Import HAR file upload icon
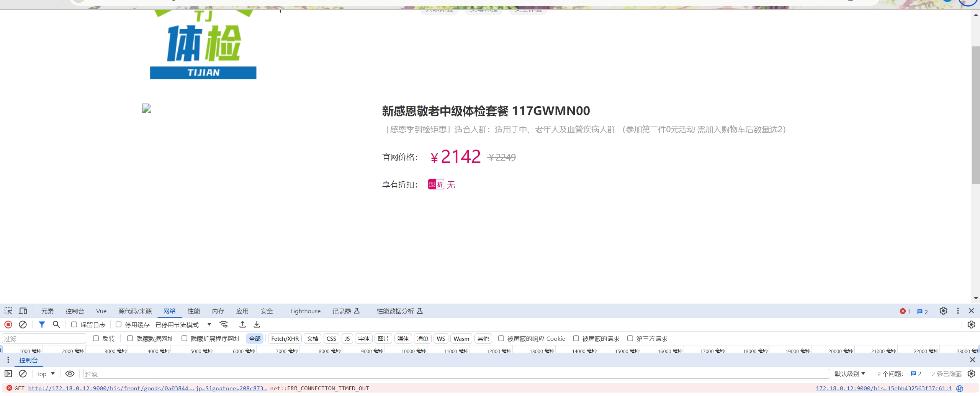 point(242,325)
